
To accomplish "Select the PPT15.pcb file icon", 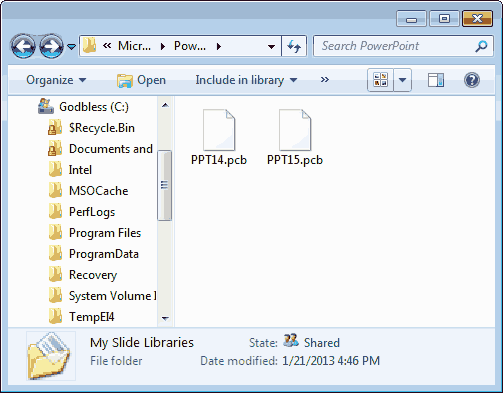I will point(295,130).
